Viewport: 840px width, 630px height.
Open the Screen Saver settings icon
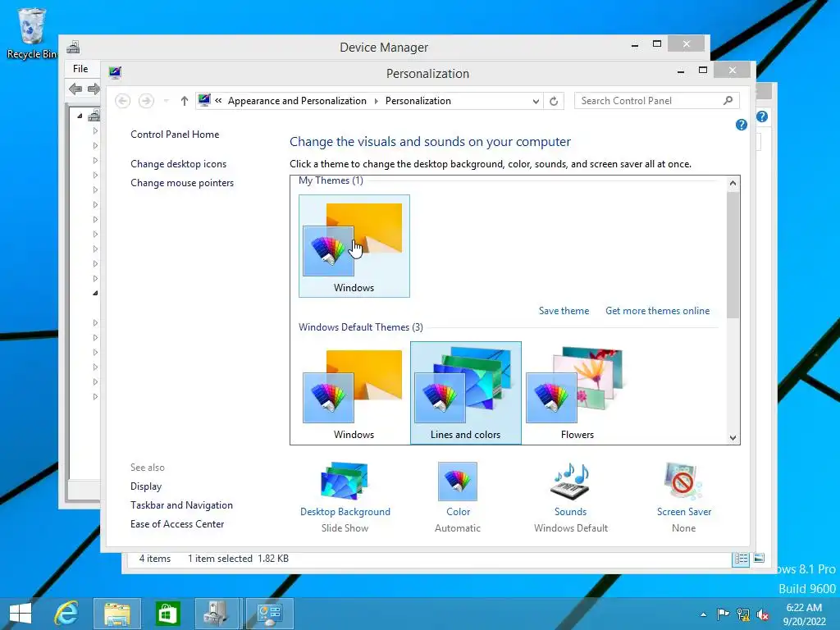pos(683,481)
